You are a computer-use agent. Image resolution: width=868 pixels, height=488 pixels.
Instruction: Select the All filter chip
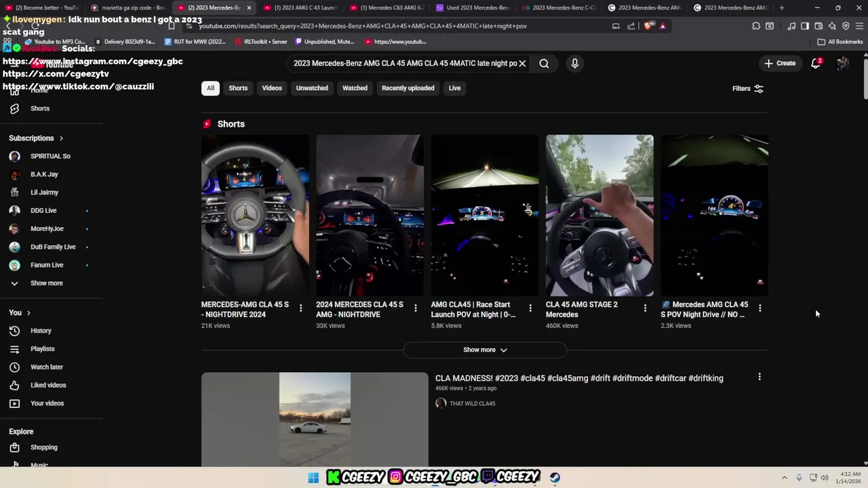pyautogui.click(x=210, y=88)
